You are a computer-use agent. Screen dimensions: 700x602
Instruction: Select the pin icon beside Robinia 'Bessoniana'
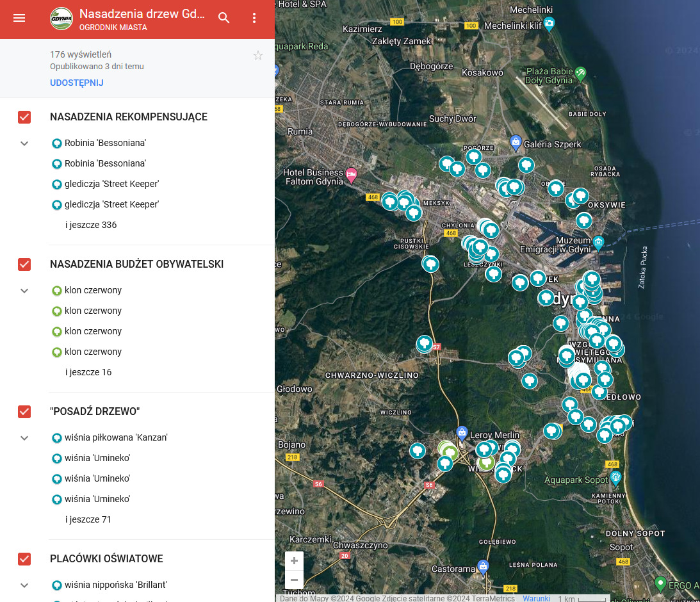(x=56, y=143)
